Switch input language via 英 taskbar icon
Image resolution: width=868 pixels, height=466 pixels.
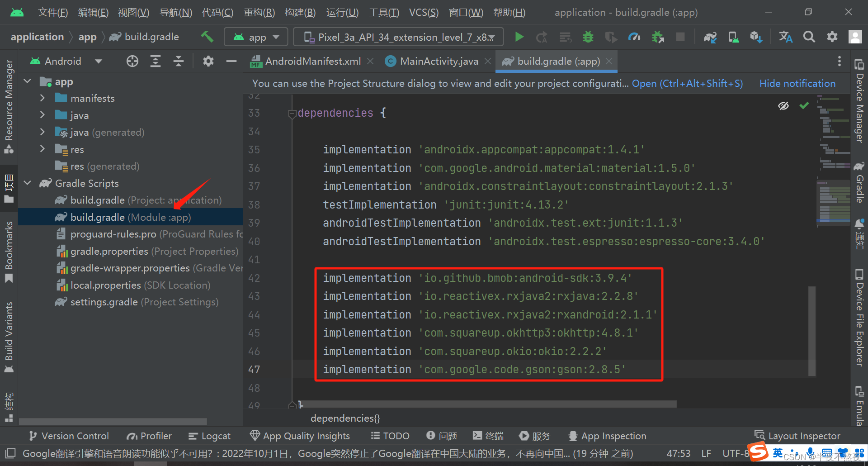click(778, 452)
